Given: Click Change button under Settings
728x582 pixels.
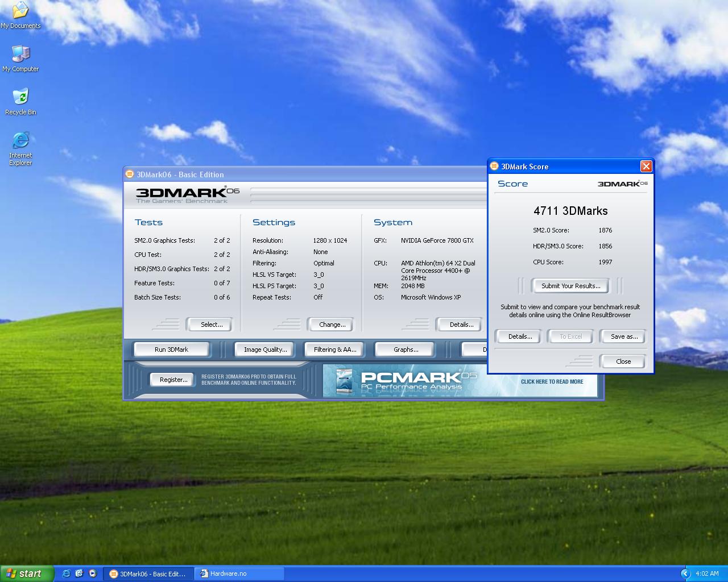Looking at the screenshot, I should click(330, 325).
